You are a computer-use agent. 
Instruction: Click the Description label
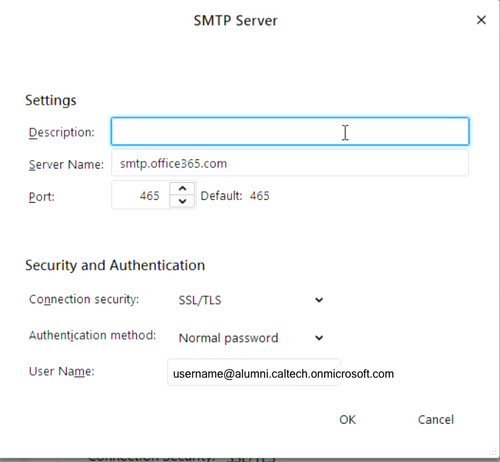tap(62, 132)
